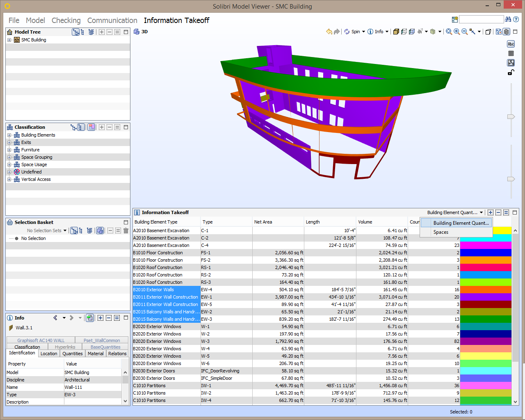Expand the Furniture classification node

point(9,150)
